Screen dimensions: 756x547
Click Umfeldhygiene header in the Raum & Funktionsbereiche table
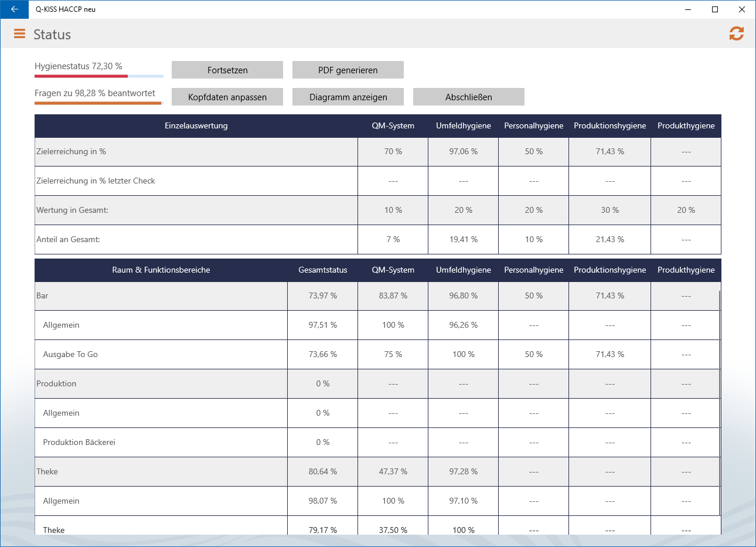click(x=464, y=270)
